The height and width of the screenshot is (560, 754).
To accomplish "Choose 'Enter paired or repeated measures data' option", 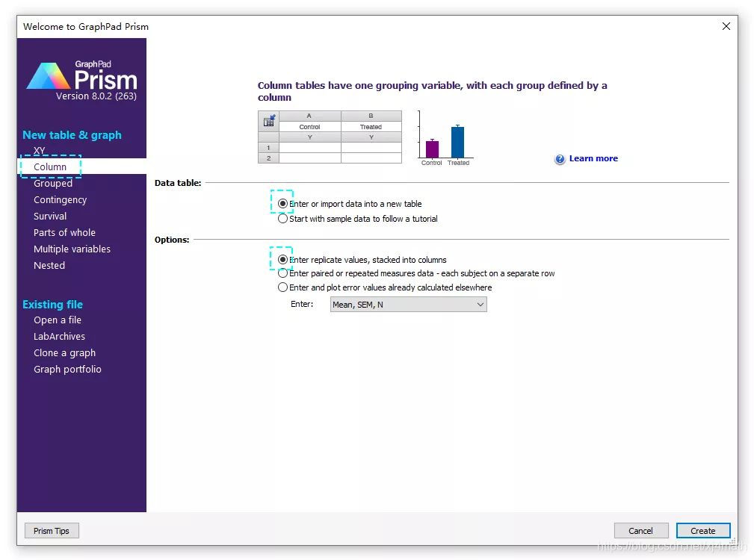I will (282, 273).
